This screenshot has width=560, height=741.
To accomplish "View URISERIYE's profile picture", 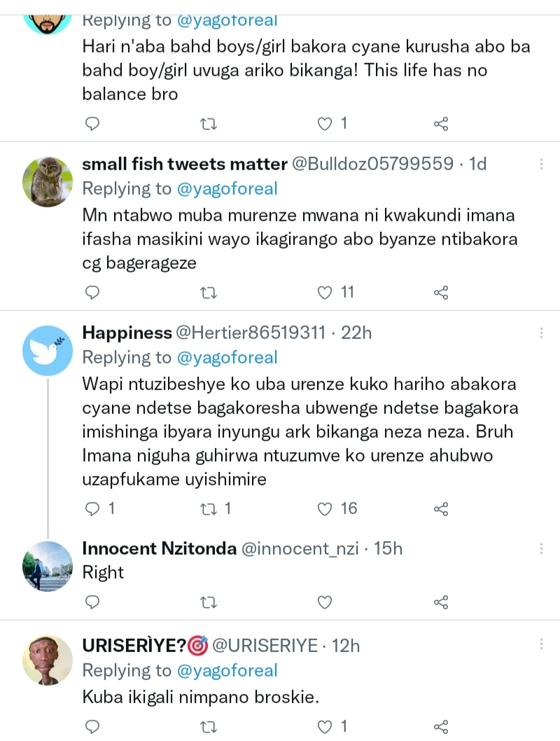I will [x=48, y=660].
